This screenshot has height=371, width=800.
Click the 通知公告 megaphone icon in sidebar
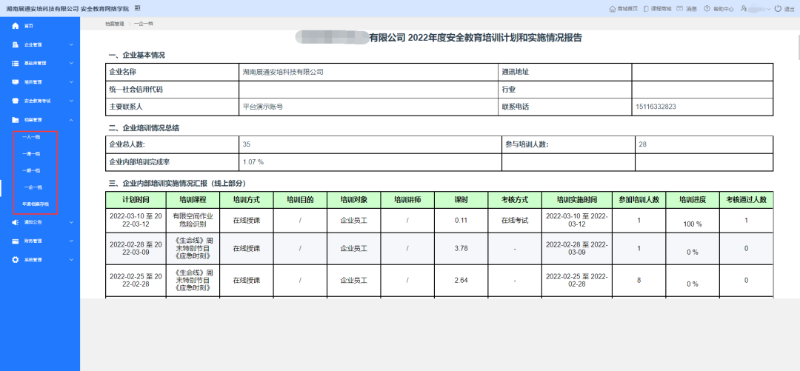point(15,222)
